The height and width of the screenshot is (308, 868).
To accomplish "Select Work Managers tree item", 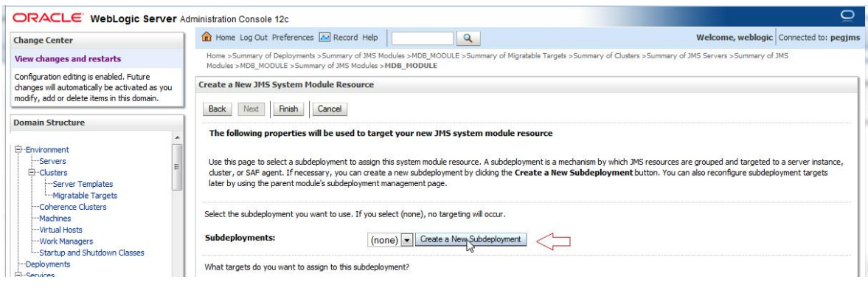I will 66,241.
